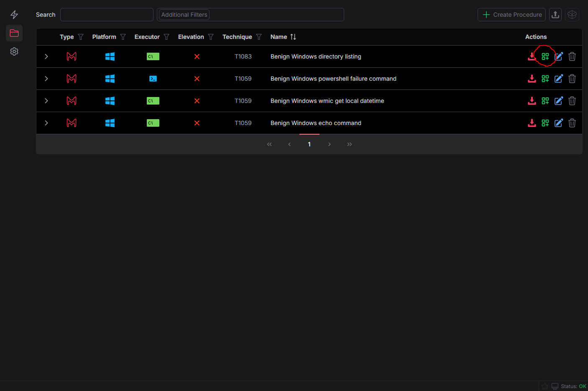Click the upload icon beside Create Procedure
Viewport: 588px width, 391px height.
click(555, 15)
